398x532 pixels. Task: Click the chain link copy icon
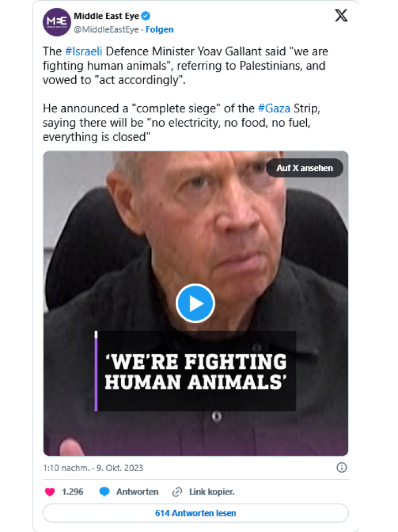point(177,492)
